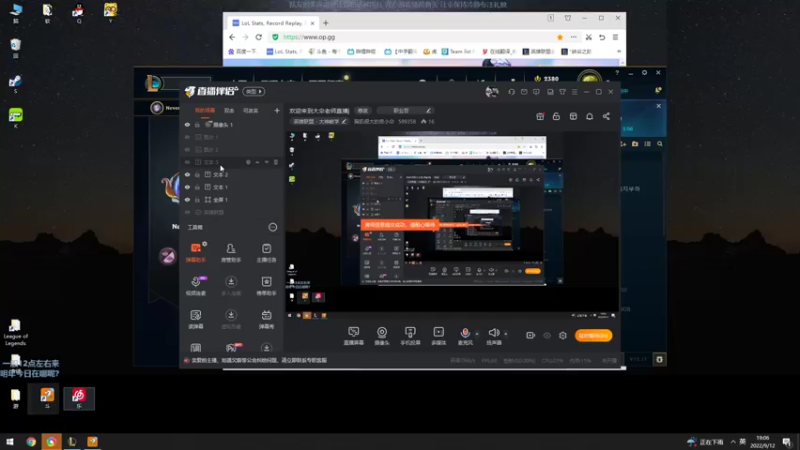This screenshot has height=450, width=800.
Task: Delete the 文本 3 layer with trash icon
Action: (276, 162)
